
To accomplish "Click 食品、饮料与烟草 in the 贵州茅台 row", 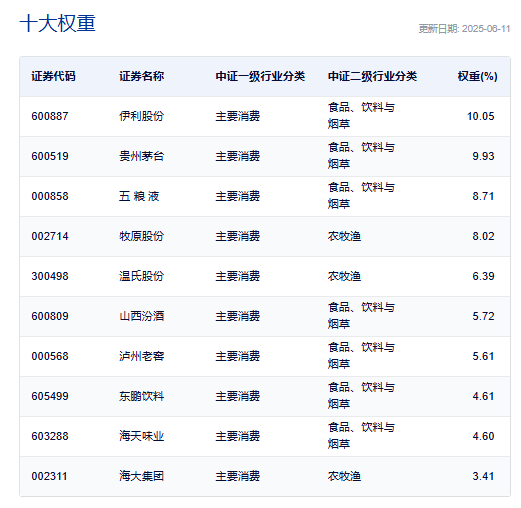I will point(361,156).
